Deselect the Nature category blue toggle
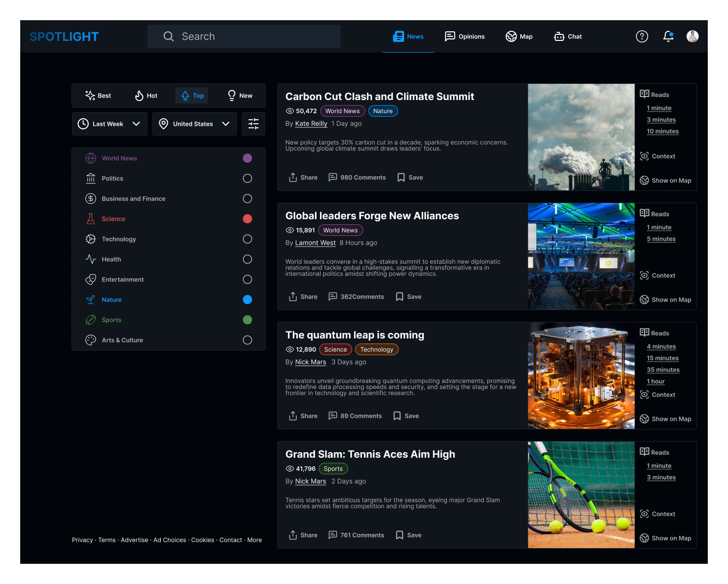728x584 pixels. [247, 300]
